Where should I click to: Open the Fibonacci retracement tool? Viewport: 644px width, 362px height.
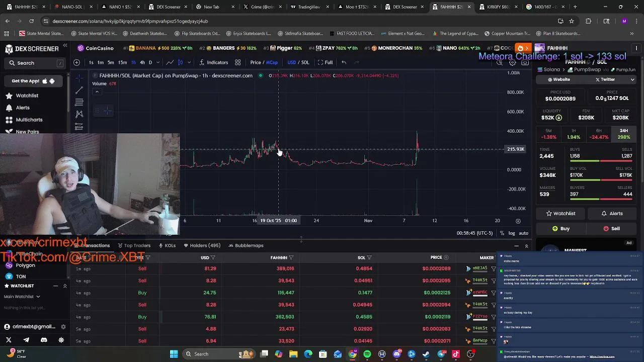point(79,102)
